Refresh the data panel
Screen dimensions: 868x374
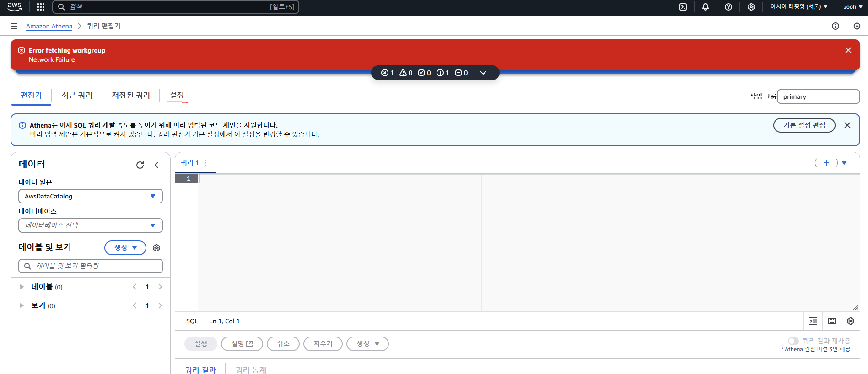click(x=140, y=165)
